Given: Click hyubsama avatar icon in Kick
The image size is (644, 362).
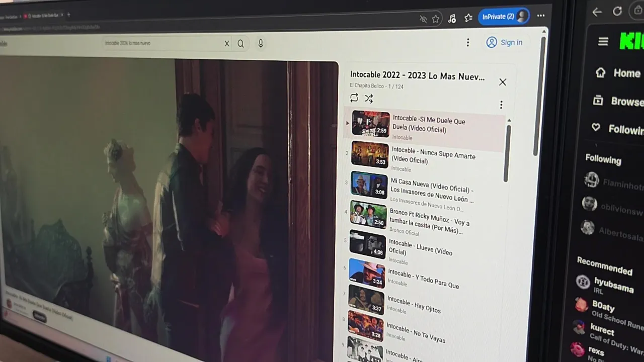Looking at the screenshot, I should click(583, 282).
